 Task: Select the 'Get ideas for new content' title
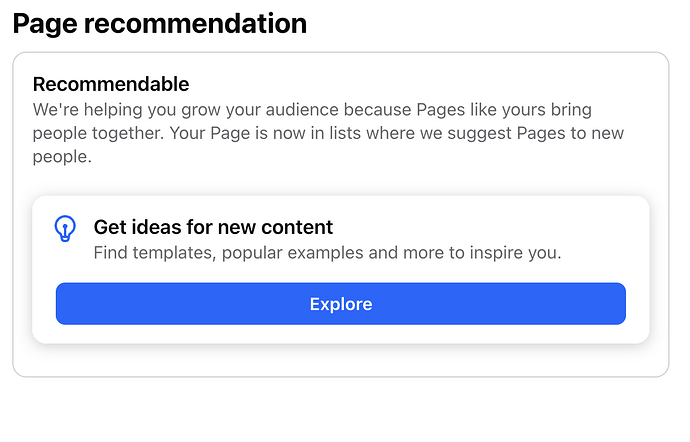click(x=213, y=227)
